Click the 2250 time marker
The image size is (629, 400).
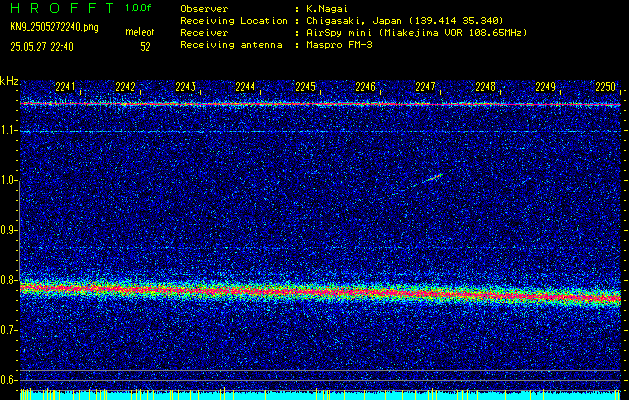coord(605,87)
